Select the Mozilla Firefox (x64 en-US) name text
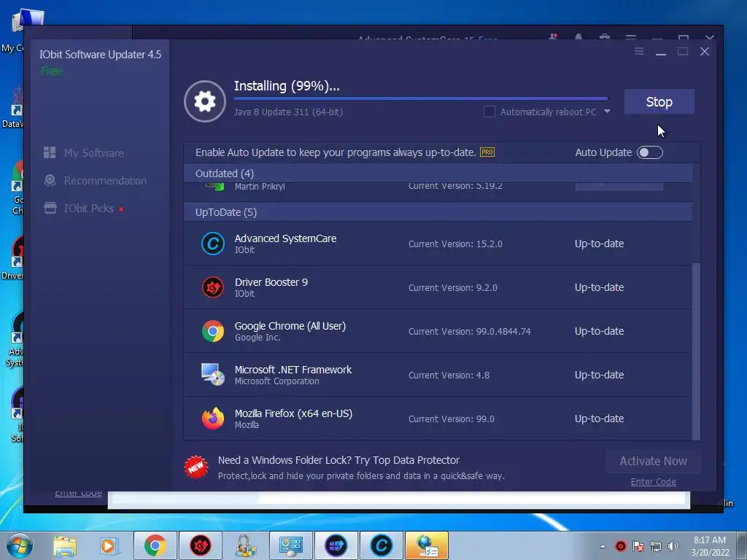The width and height of the screenshot is (747, 560). [x=293, y=414]
